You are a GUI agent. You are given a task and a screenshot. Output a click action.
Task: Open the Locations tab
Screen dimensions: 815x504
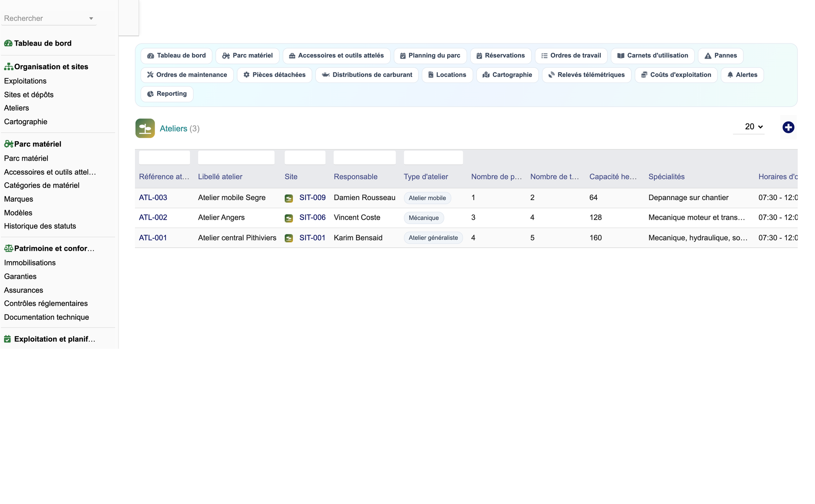click(447, 75)
